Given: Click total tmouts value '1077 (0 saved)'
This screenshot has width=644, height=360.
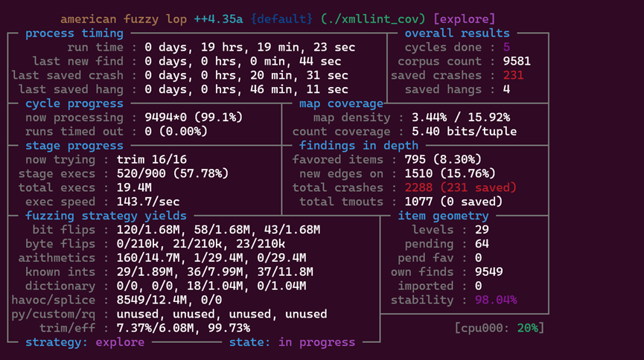Looking at the screenshot, I should click(x=454, y=202).
